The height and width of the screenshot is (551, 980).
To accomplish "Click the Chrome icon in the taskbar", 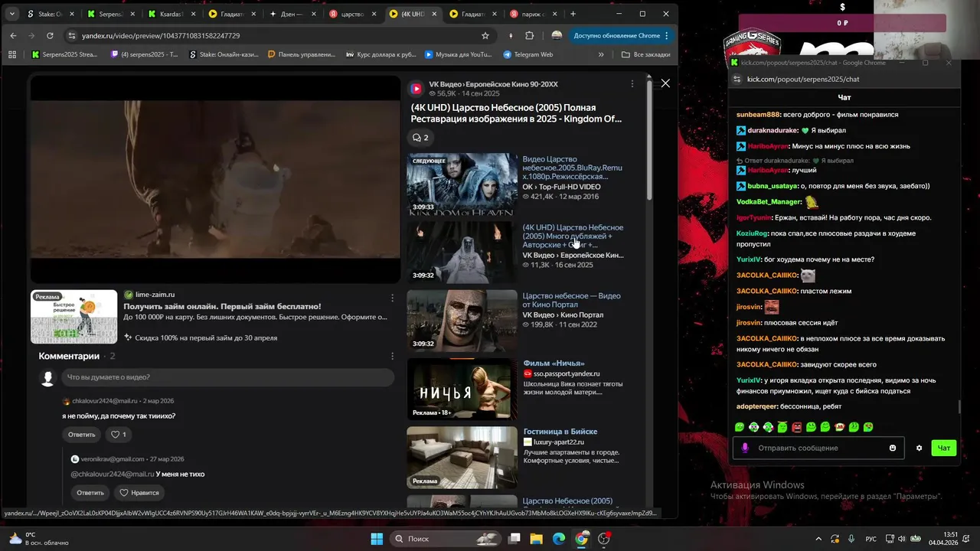I will [581, 539].
